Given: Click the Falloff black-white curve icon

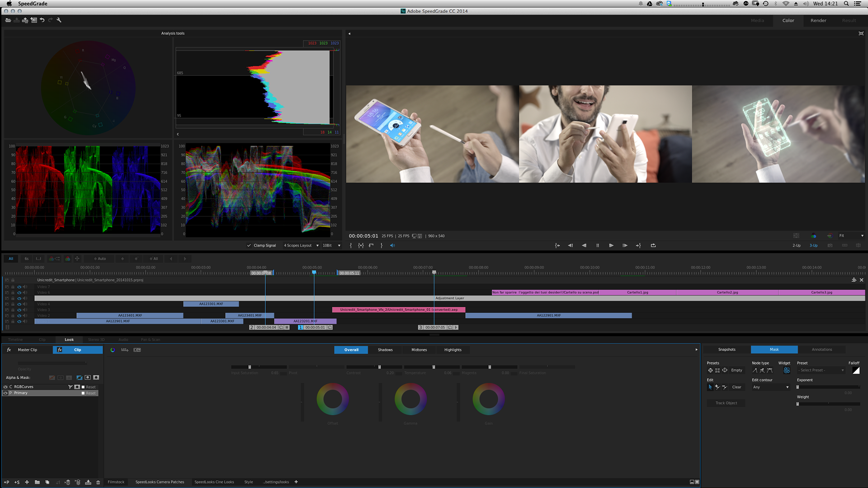Looking at the screenshot, I should point(856,371).
